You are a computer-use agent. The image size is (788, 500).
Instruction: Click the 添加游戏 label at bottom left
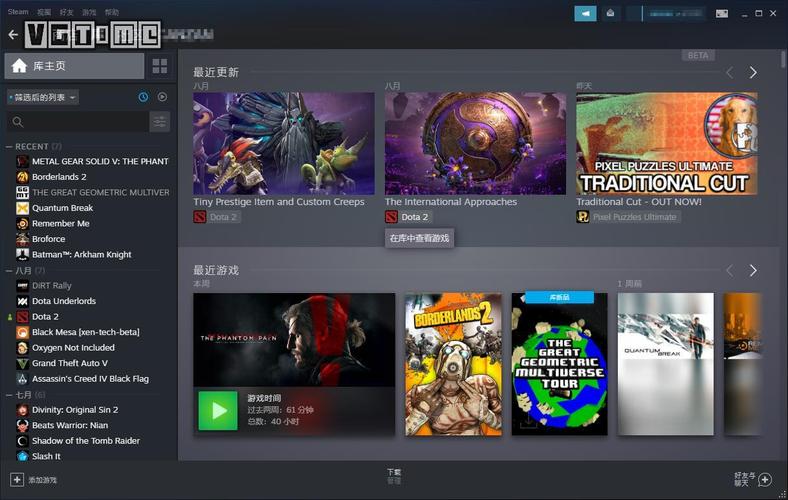point(43,480)
